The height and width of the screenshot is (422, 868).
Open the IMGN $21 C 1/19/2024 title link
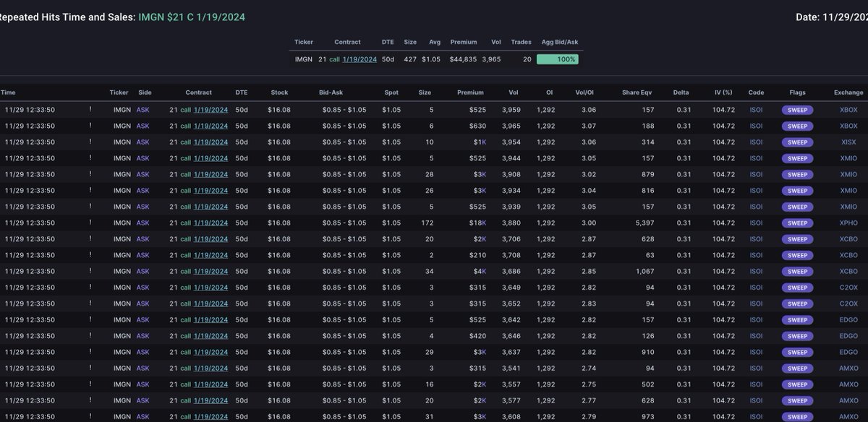(191, 17)
